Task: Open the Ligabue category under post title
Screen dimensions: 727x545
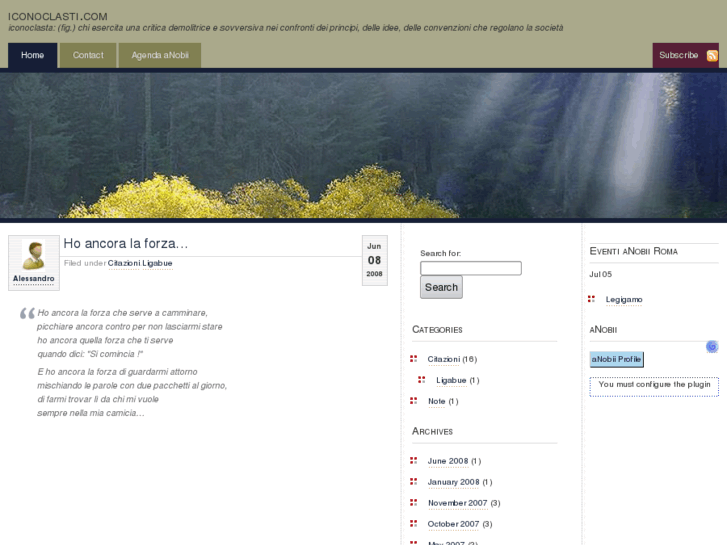Action: click(157, 263)
